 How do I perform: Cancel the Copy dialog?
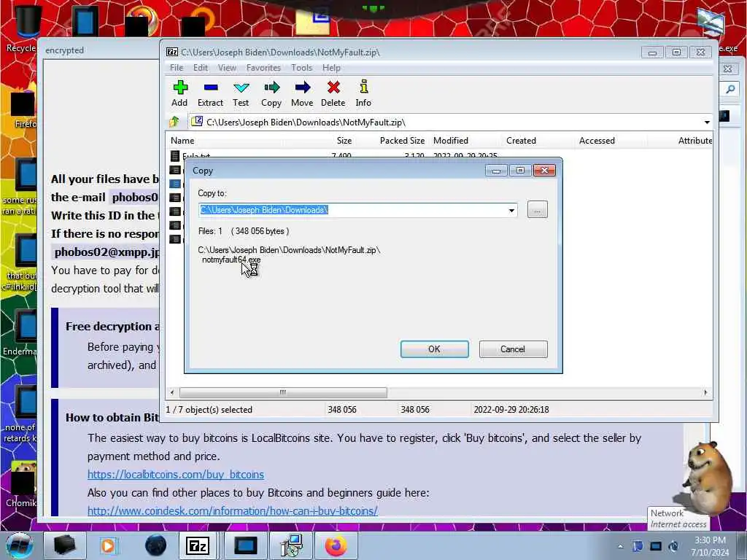[x=513, y=349]
